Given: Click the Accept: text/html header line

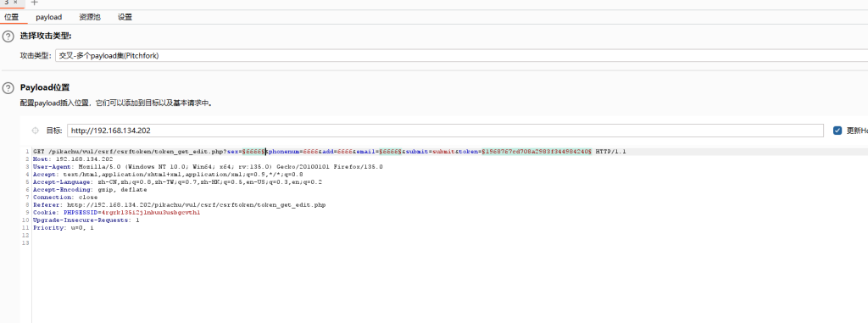Looking at the screenshot, I should coord(169,174).
